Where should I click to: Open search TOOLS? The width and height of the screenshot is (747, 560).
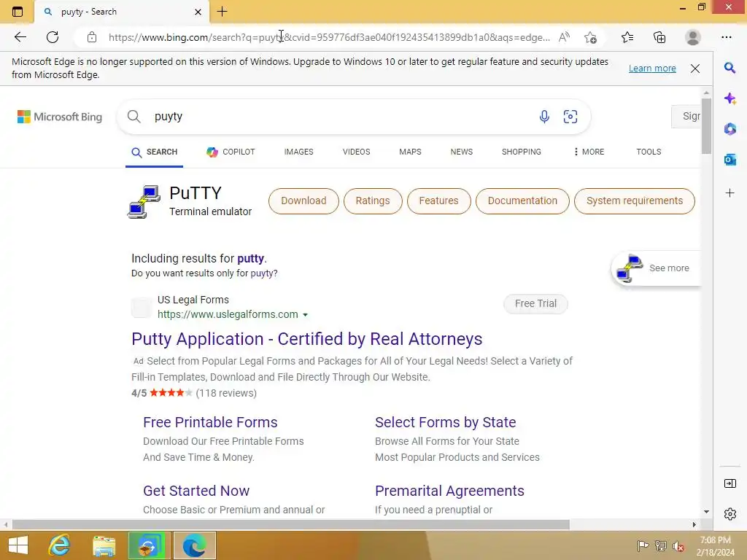[649, 152]
